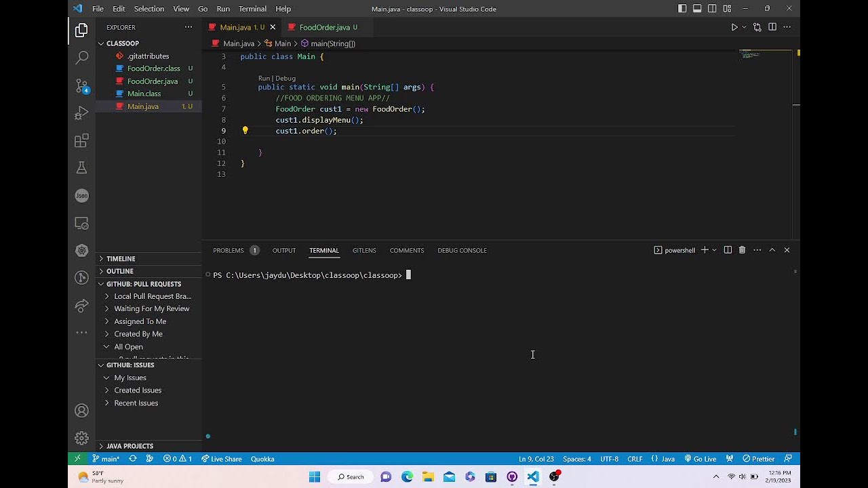Open editor More Actions ellipsis
The image size is (868, 488).
click(787, 27)
